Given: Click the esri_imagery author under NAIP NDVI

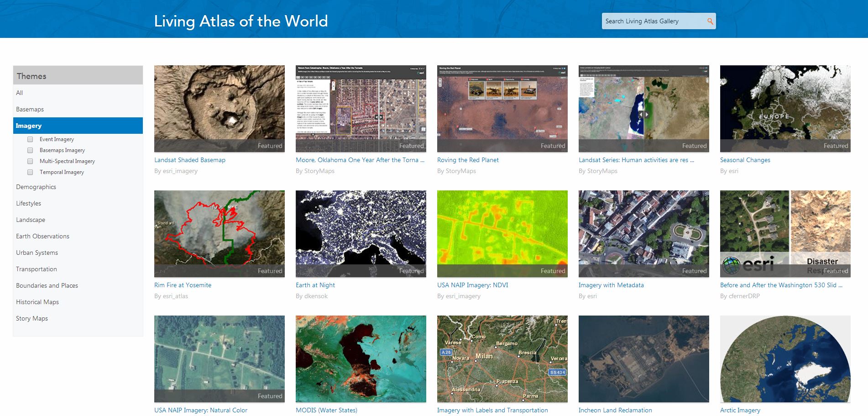Looking at the screenshot, I should click(x=463, y=296).
